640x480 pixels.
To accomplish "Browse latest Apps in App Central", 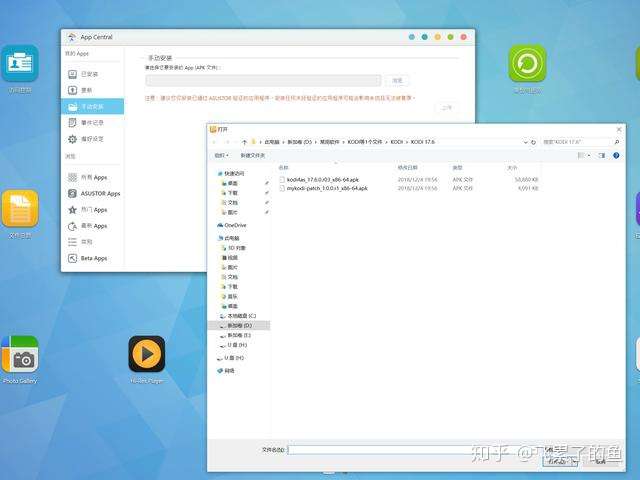I will click(x=94, y=226).
